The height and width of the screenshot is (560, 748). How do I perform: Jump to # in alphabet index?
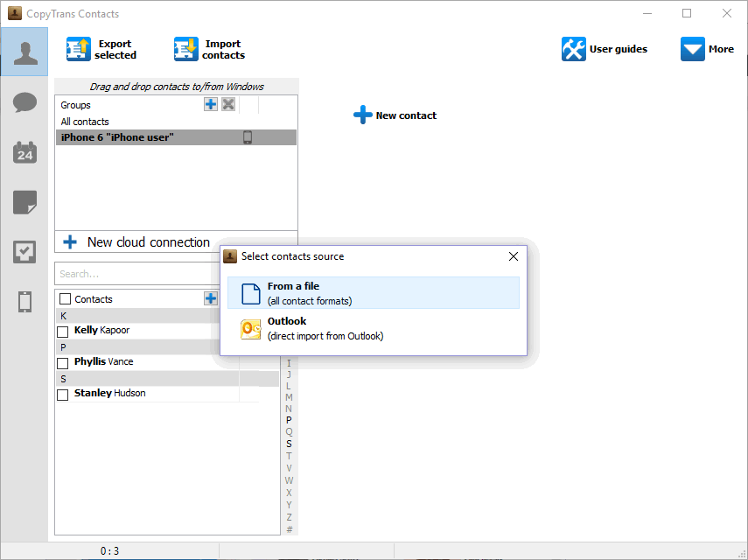coord(289,529)
